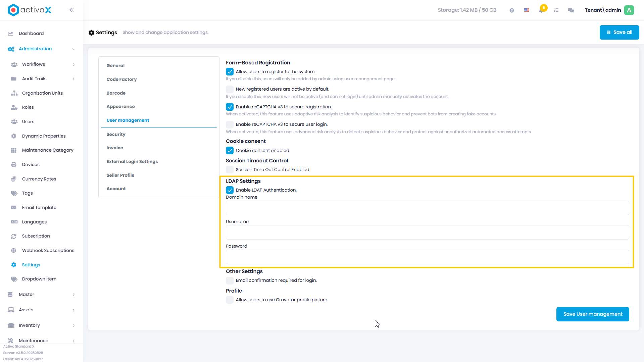Uncheck Allow users to register checkbox
Viewport: 644px width, 362px height.
coord(230,72)
